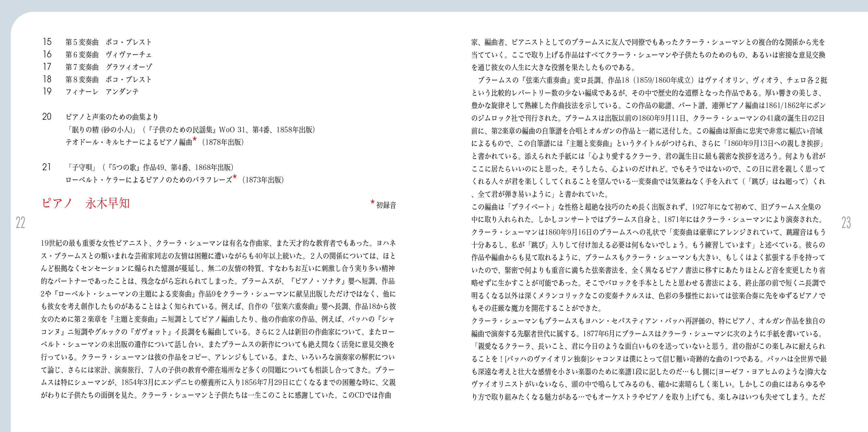Click the quote beginning 「親愛なるクラーラ
Viewport: 868px width, 432px height.
click(648, 346)
